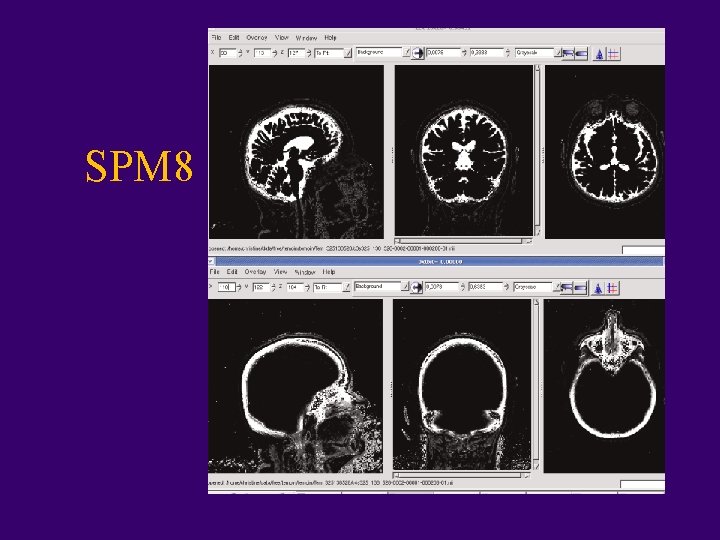Click the lower window's blue title bar

coord(439,261)
